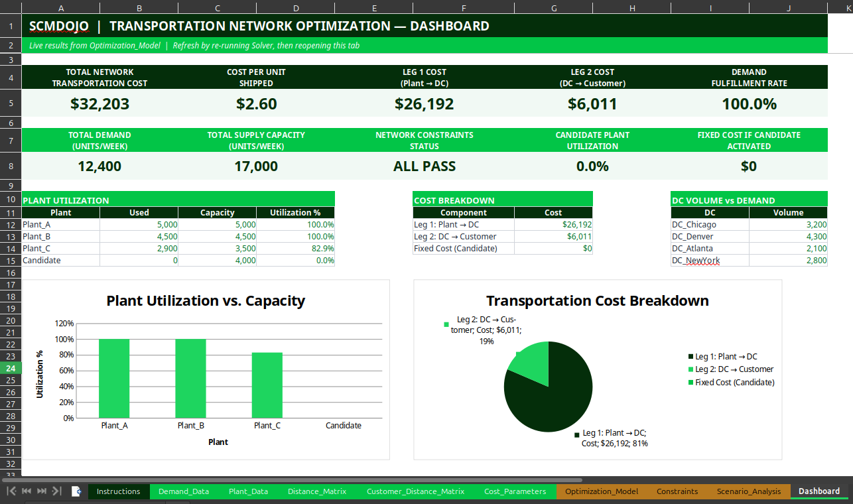The width and height of the screenshot is (853, 504).
Task: Click the 'Leg 1: Plant → DC' table cell
Action: pos(464,224)
